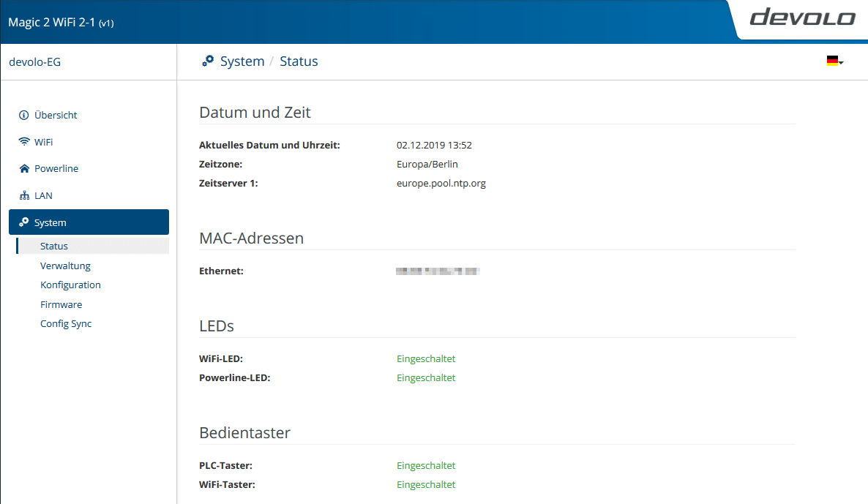Click the LAN network icon

(24, 196)
